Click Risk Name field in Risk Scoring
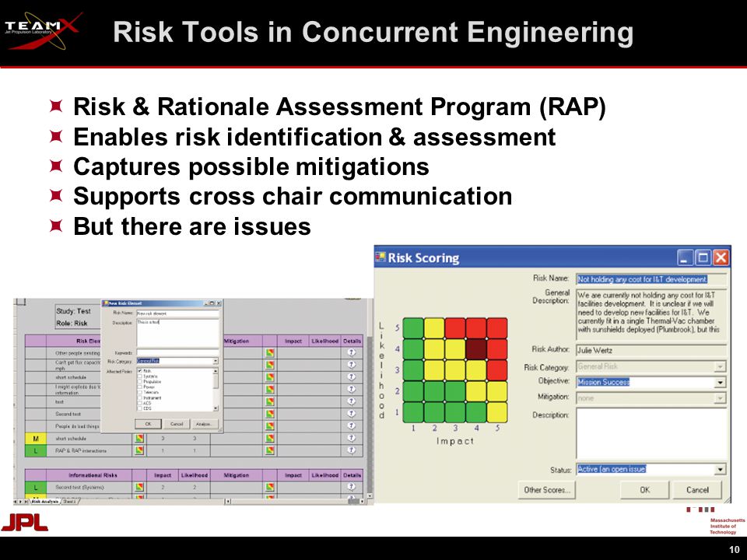Viewport: 747px width, 560px height. click(x=651, y=279)
